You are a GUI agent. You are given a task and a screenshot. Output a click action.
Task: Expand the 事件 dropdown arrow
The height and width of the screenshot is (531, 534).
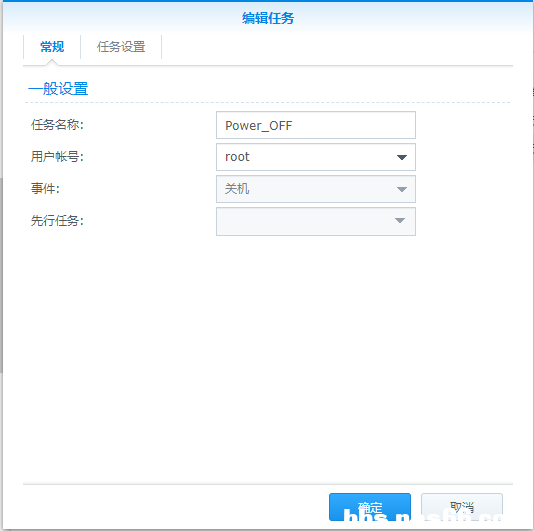pyautogui.click(x=402, y=189)
